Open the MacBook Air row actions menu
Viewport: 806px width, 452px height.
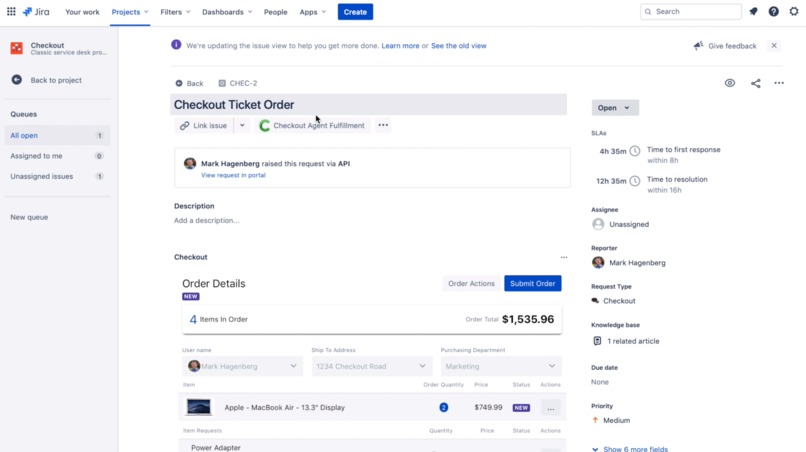(551, 408)
